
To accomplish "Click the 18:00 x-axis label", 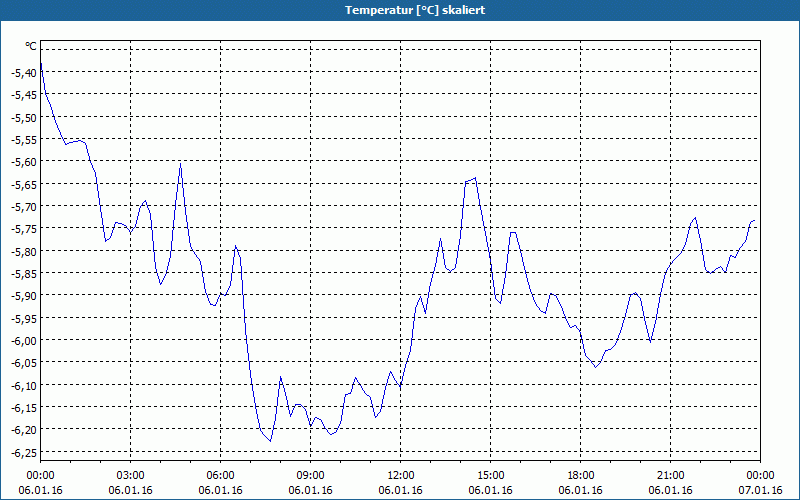I will coord(581,476).
